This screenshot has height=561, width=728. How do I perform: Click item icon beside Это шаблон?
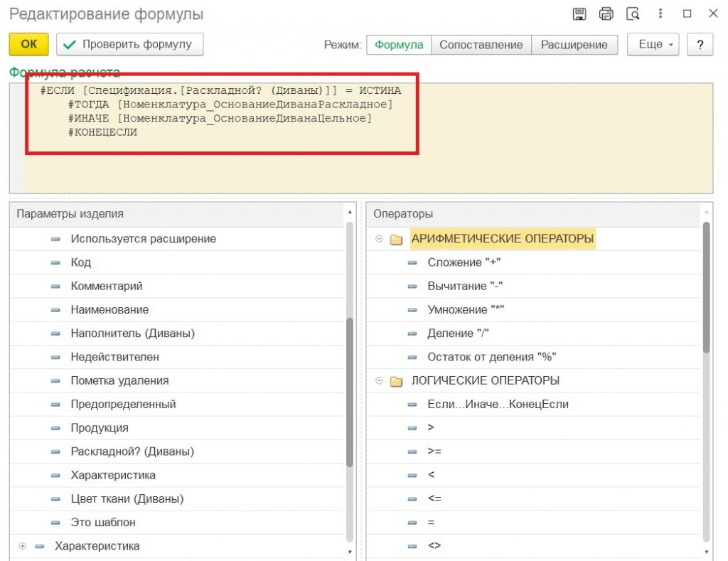55,523
